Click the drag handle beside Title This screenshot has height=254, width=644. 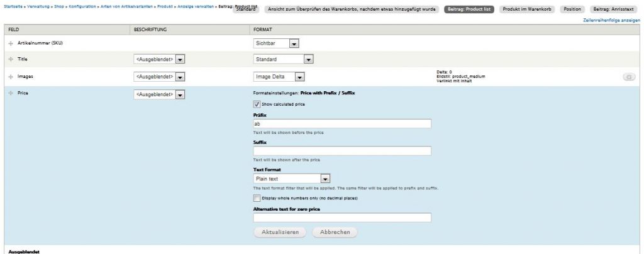pos(11,59)
